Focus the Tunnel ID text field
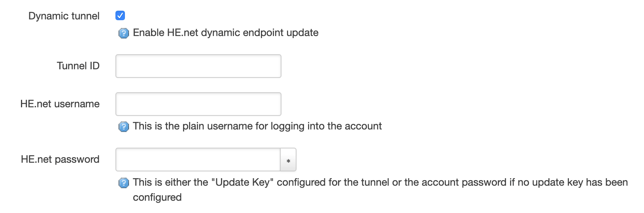The image size is (644, 213). click(198, 66)
